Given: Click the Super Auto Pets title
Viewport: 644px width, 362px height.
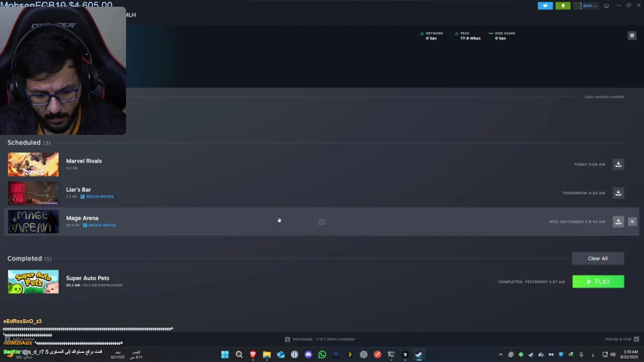Looking at the screenshot, I should [88, 278].
